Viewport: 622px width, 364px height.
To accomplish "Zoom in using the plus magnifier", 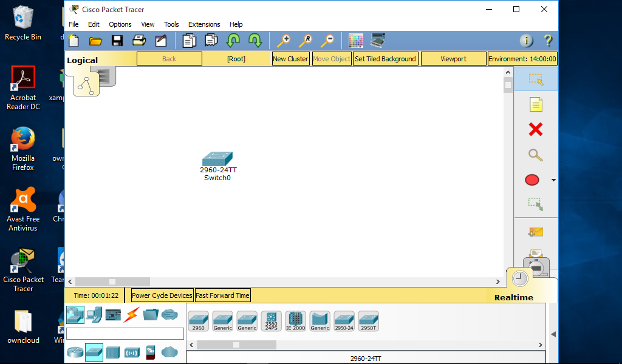I will [x=284, y=41].
